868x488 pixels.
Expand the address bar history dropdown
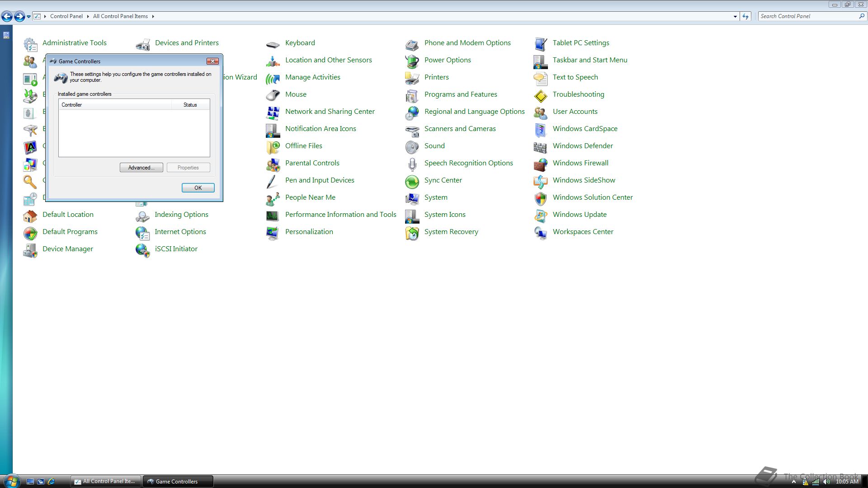coord(735,16)
